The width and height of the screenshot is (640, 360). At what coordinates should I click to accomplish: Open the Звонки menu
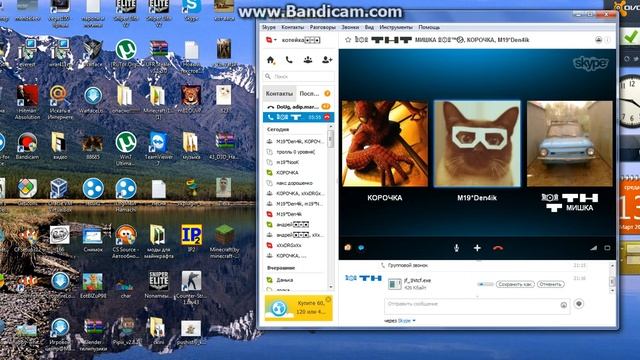[x=350, y=27]
